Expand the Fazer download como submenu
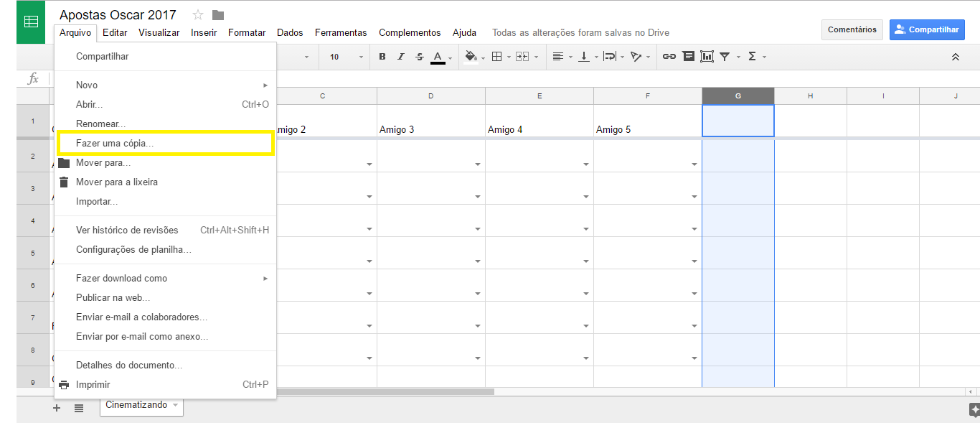 (165, 278)
